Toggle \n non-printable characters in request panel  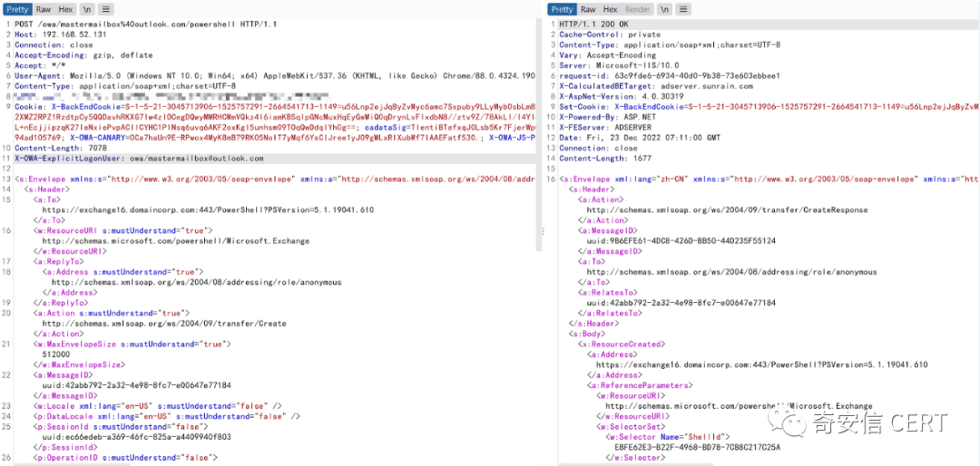pyautogui.click(x=88, y=9)
